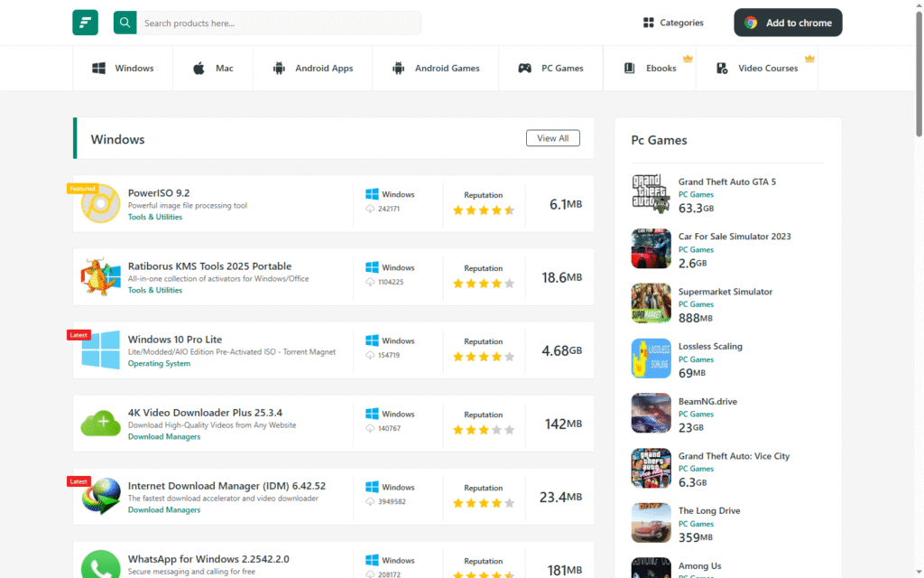Click the Windows 10 Pro Lite logo icon

pos(100,350)
